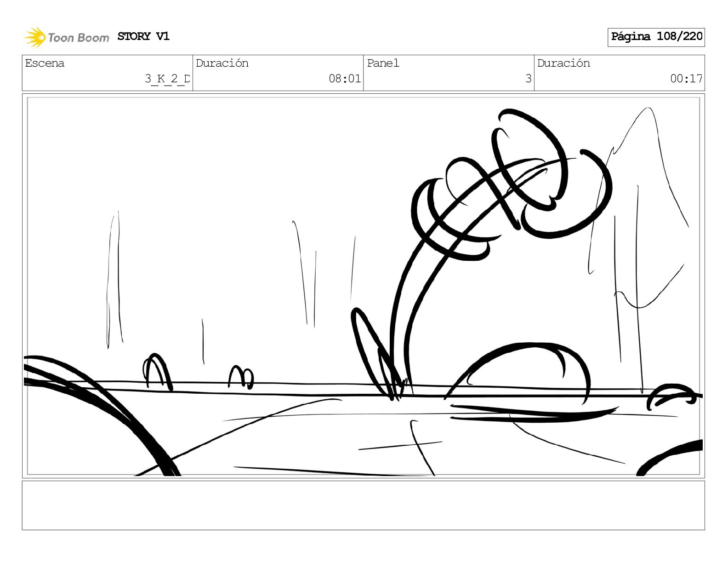Screen dimensions: 728x563
Task: Click the Página 108/220 page indicator
Action: tap(656, 37)
